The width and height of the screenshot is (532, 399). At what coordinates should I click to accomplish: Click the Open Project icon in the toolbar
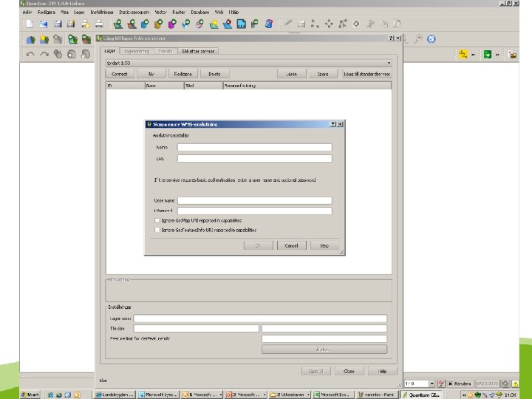44,24
